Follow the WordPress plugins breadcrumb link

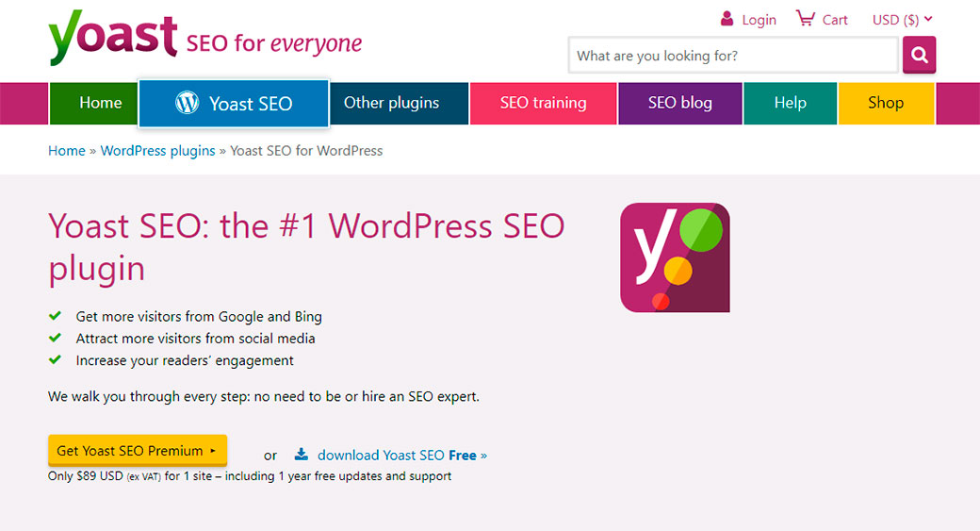coord(157,151)
